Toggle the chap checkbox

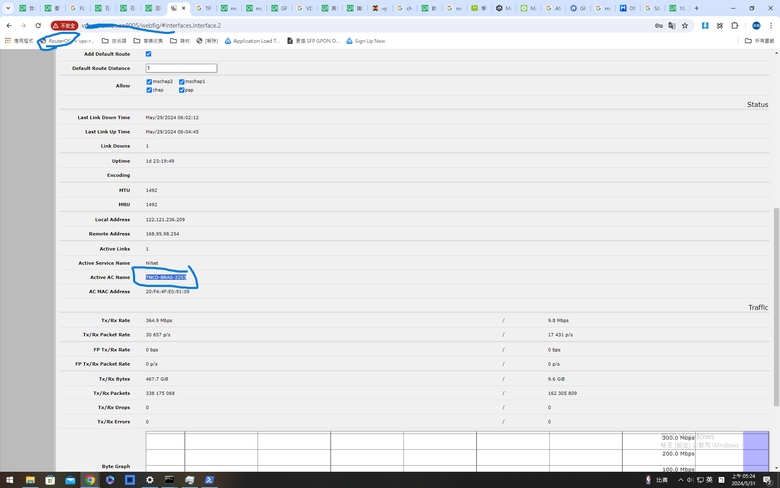[149, 90]
